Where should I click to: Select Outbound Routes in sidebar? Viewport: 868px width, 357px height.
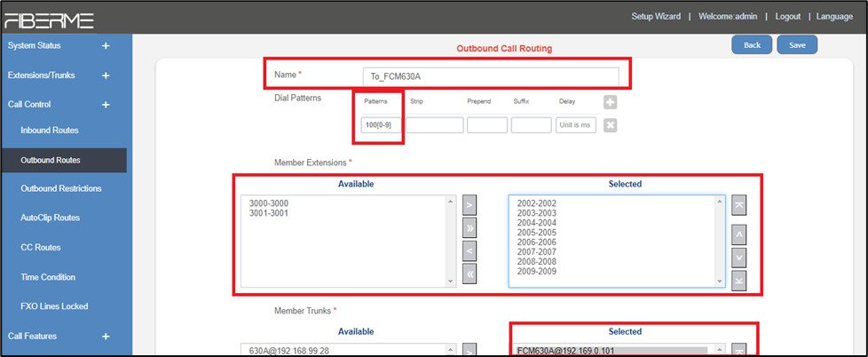pos(51,160)
